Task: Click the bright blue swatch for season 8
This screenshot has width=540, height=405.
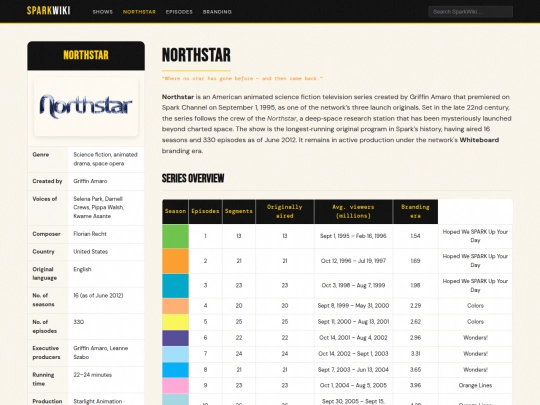Action: (x=175, y=370)
